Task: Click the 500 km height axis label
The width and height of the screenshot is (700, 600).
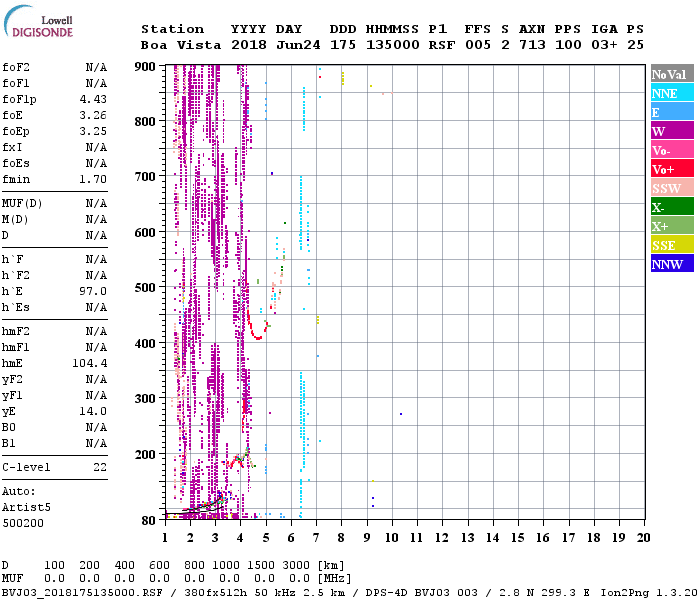Action: [145, 288]
